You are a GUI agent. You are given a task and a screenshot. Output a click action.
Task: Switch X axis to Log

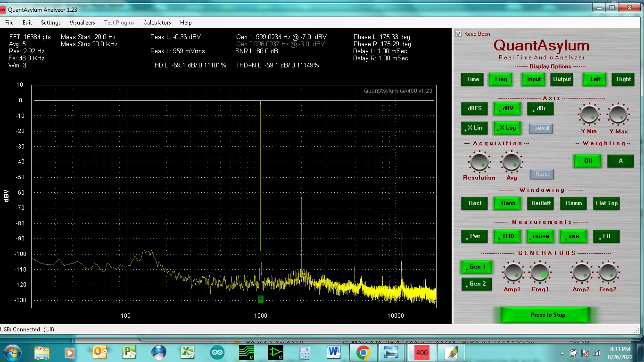[x=507, y=128]
